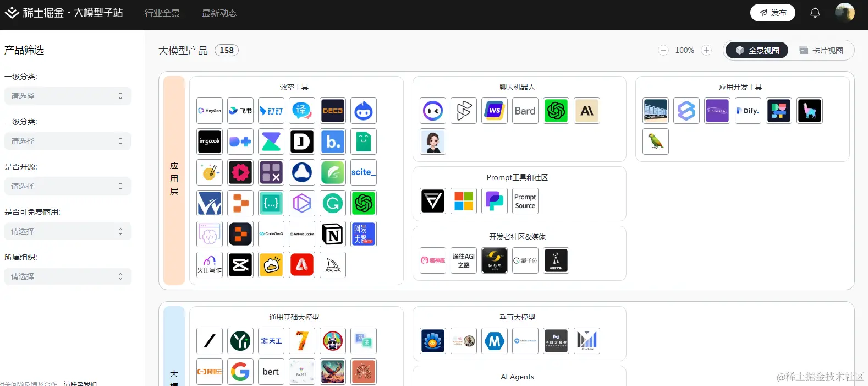Open the Bard chatbot icon

(x=525, y=111)
